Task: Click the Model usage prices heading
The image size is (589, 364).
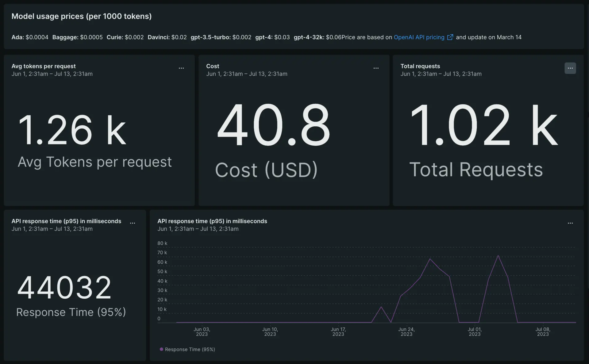Action: pyautogui.click(x=82, y=16)
